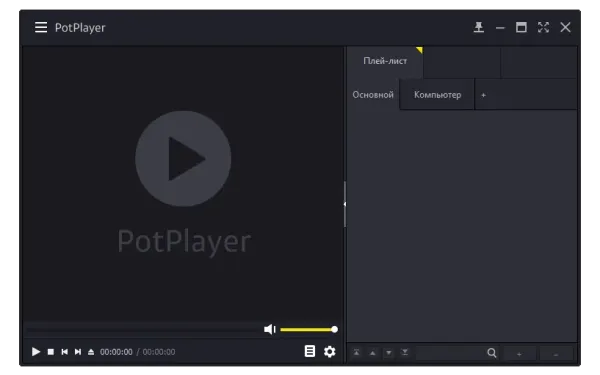Collapse the playlist panel using splitter arrow
600x375 pixels.
[344, 204]
